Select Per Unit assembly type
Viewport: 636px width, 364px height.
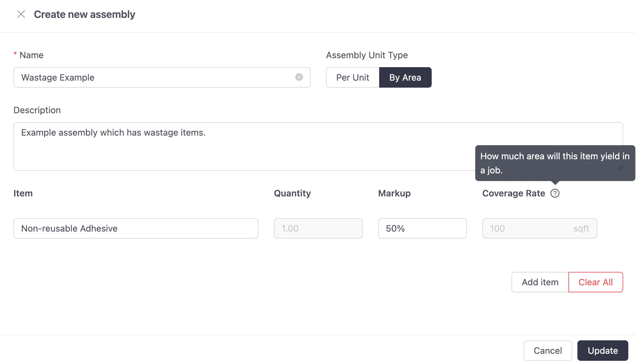pos(353,77)
